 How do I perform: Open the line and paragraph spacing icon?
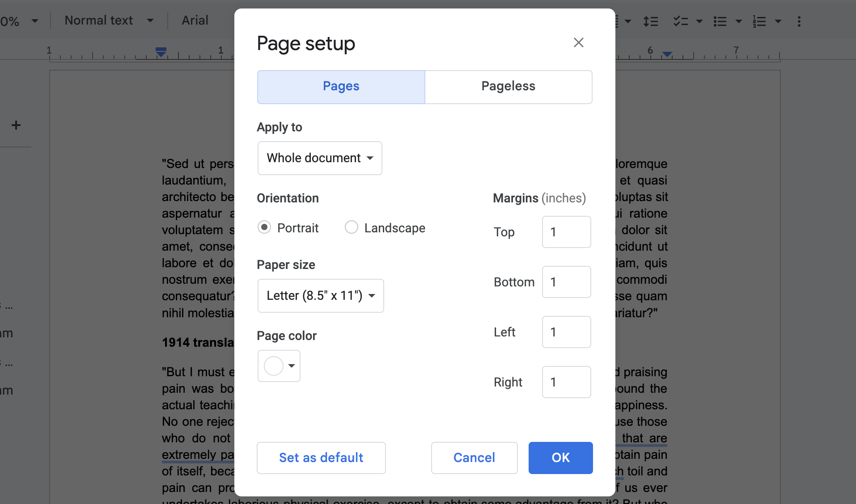[x=651, y=21]
